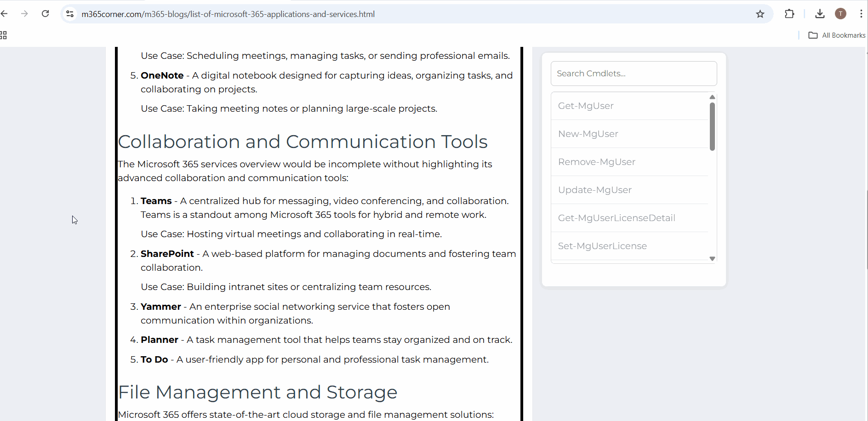Click the Search Cmdlets input field
The height and width of the screenshot is (421, 868).
(x=634, y=74)
